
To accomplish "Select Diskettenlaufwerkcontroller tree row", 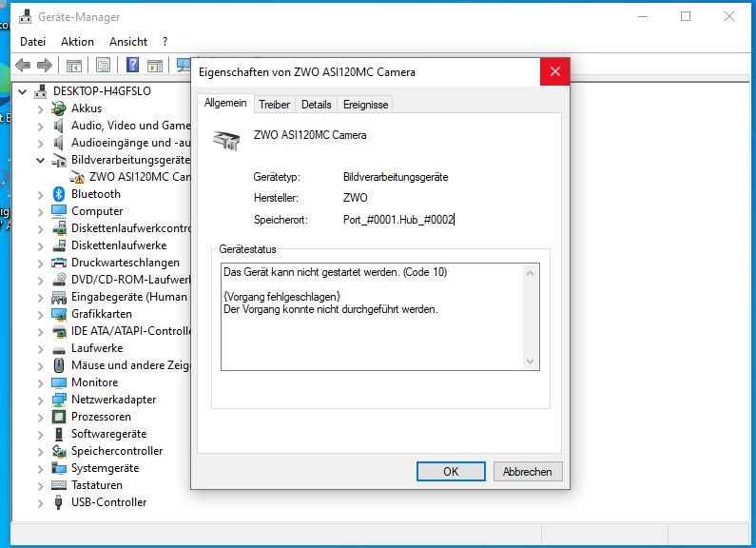I will click(x=130, y=228).
